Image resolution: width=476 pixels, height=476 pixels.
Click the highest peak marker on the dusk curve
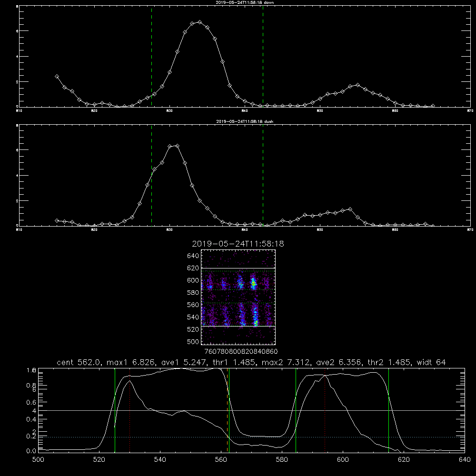[177, 146]
